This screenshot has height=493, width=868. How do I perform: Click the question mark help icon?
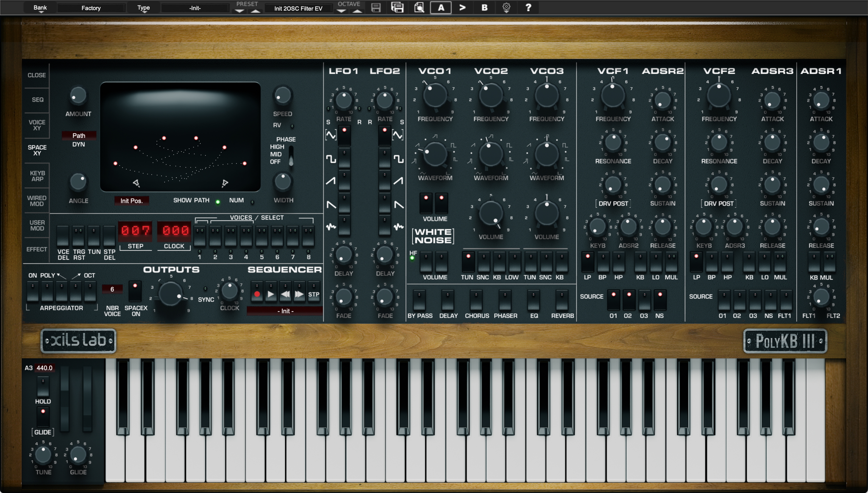click(528, 7)
